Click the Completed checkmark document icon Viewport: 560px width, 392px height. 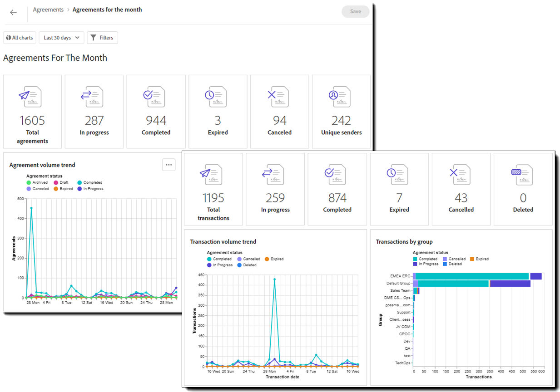pos(154,96)
